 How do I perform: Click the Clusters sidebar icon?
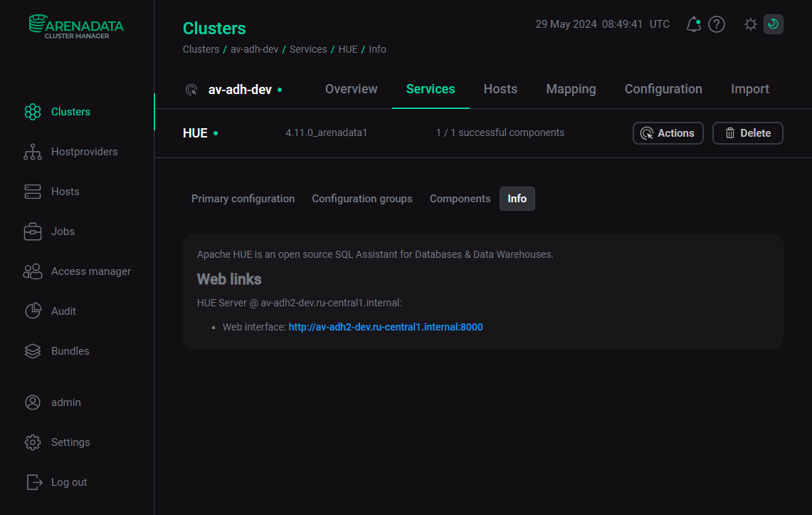click(x=33, y=112)
